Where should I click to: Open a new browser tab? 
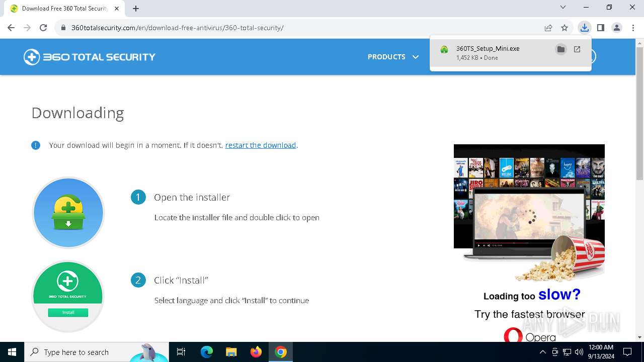click(x=136, y=8)
